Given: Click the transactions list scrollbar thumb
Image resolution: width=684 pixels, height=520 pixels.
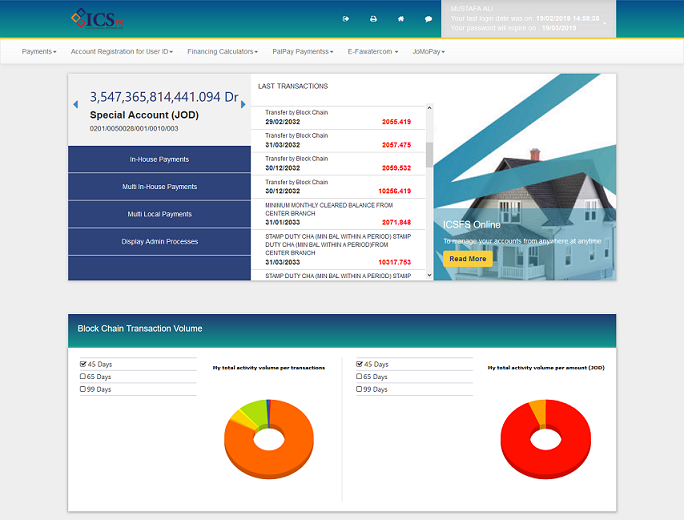Looking at the screenshot, I should pyautogui.click(x=429, y=154).
